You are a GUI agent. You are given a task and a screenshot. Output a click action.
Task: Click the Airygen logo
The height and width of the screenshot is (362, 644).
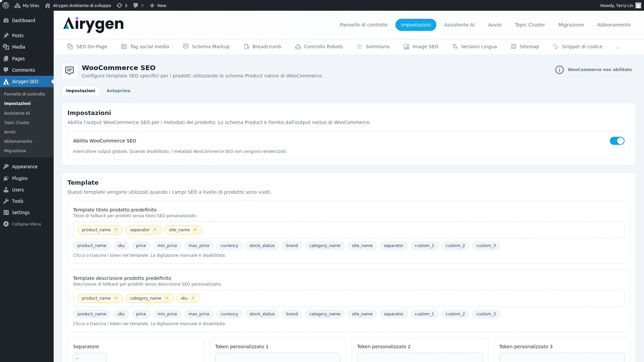pos(93,25)
